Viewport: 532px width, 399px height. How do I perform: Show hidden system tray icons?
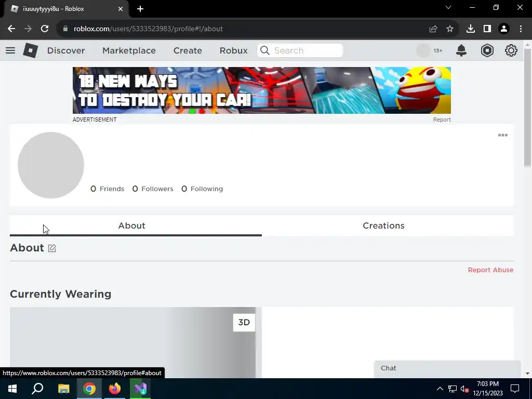[440, 389]
